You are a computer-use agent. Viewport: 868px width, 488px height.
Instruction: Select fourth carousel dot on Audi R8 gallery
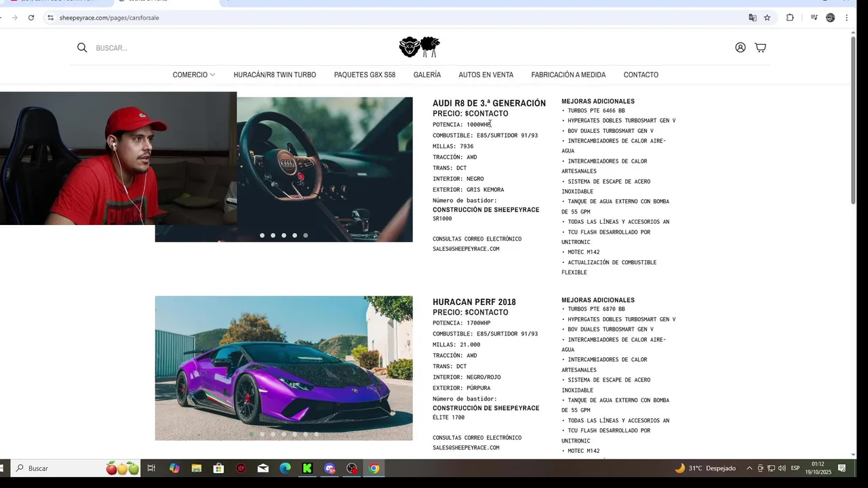(294, 235)
